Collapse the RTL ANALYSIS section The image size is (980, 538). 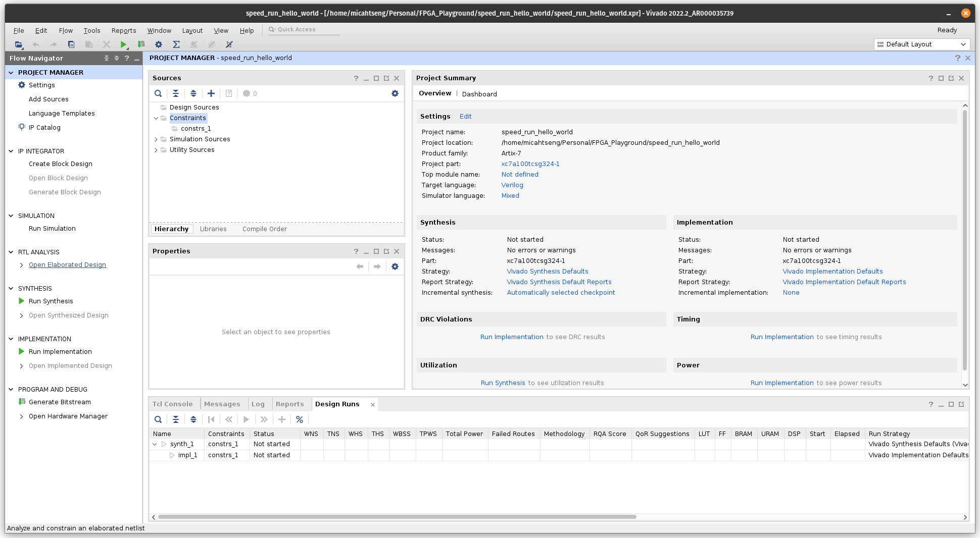[11, 252]
